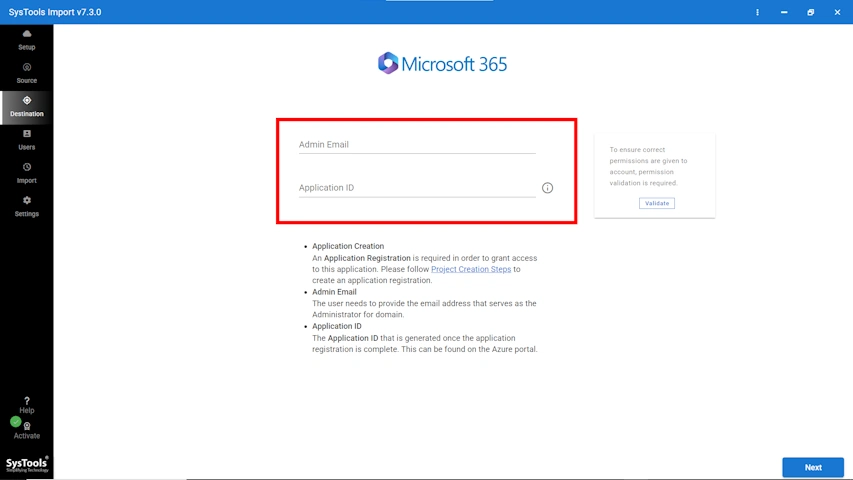Go to the Source step icon

point(27,67)
